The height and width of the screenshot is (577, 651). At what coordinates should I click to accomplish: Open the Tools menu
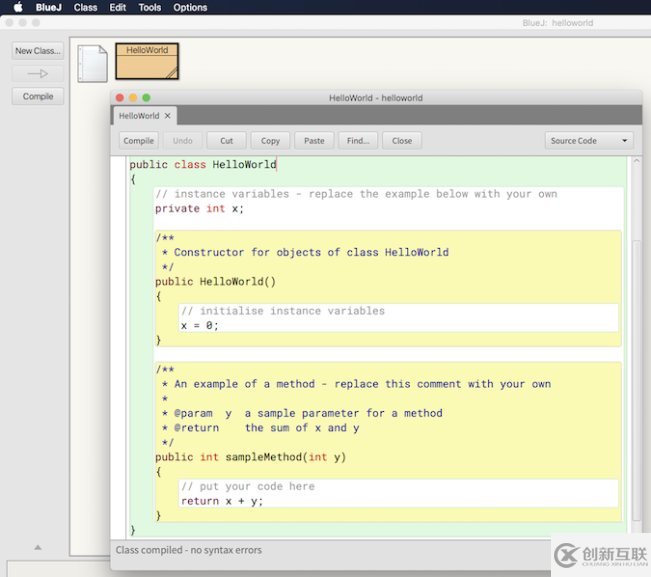[150, 7]
